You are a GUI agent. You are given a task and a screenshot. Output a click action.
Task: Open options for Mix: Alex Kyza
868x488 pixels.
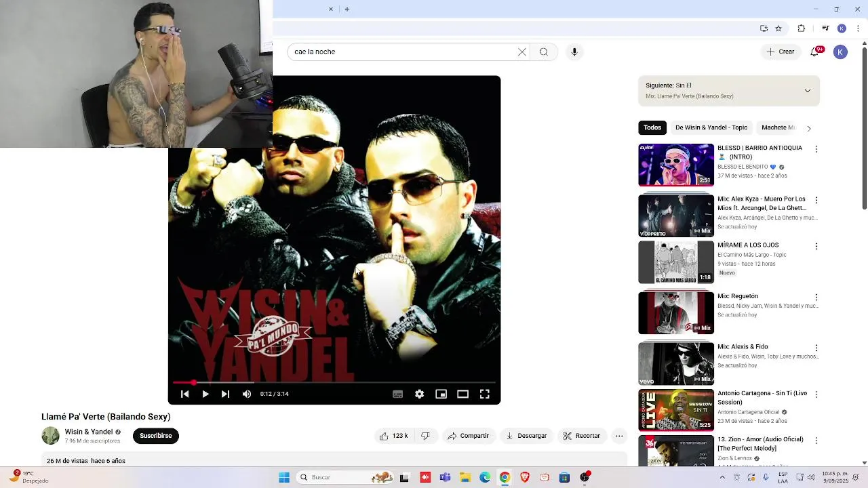pyautogui.click(x=816, y=201)
